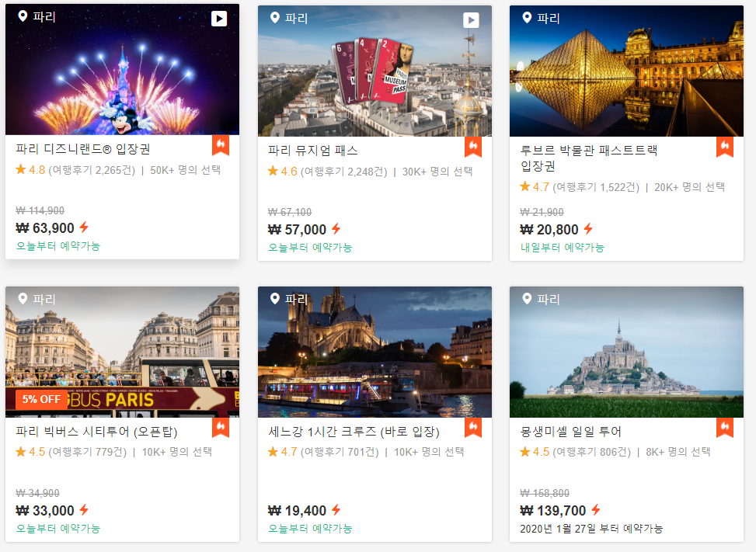Open 세느강 1시간 크루즈 (바로 입장) link

pos(354,431)
